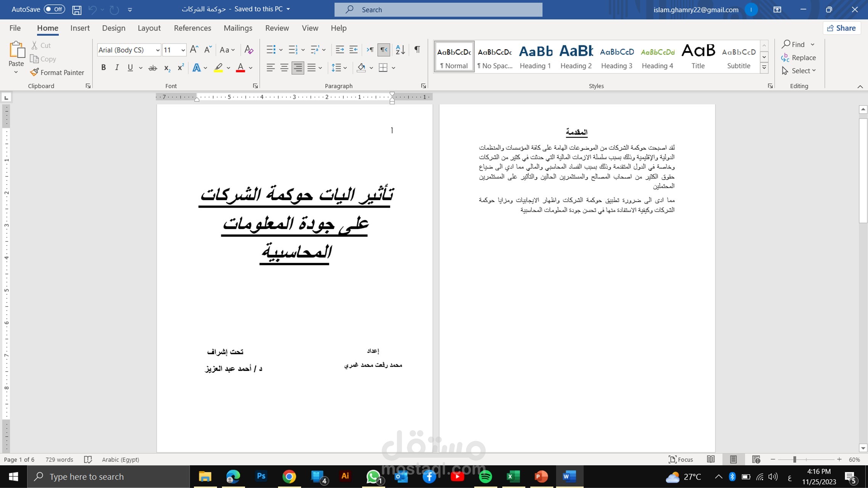Switch to the Insert tab
The width and height of the screenshot is (868, 488).
pos(80,28)
